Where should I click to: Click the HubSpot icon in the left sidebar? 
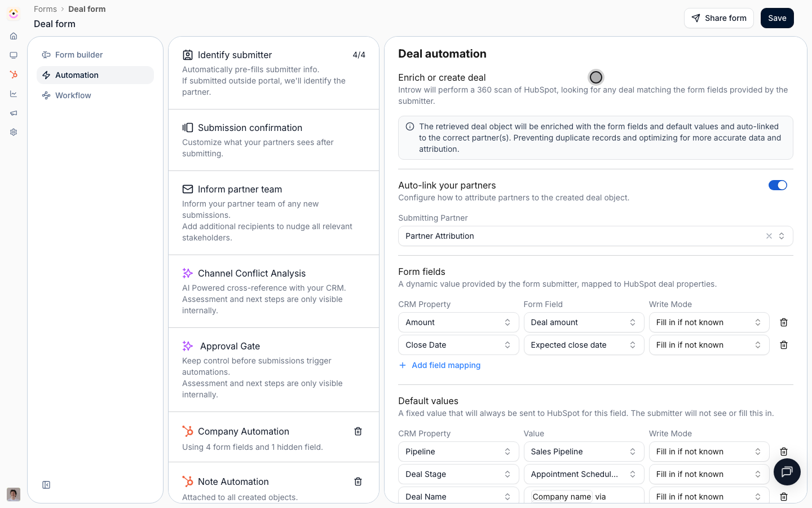[x=14, y=75]
